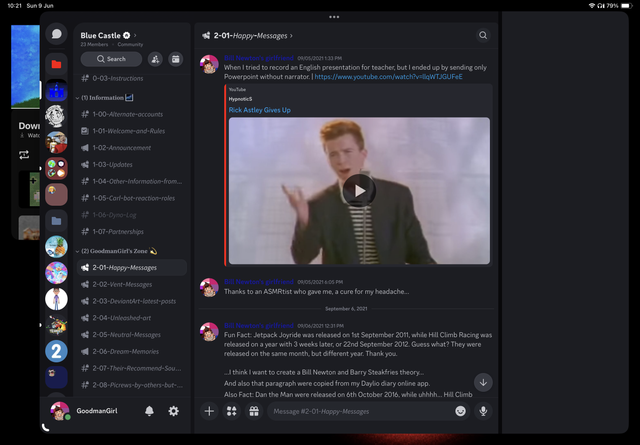
Task: Open avatar of the English presentation message
Action: 209,64
